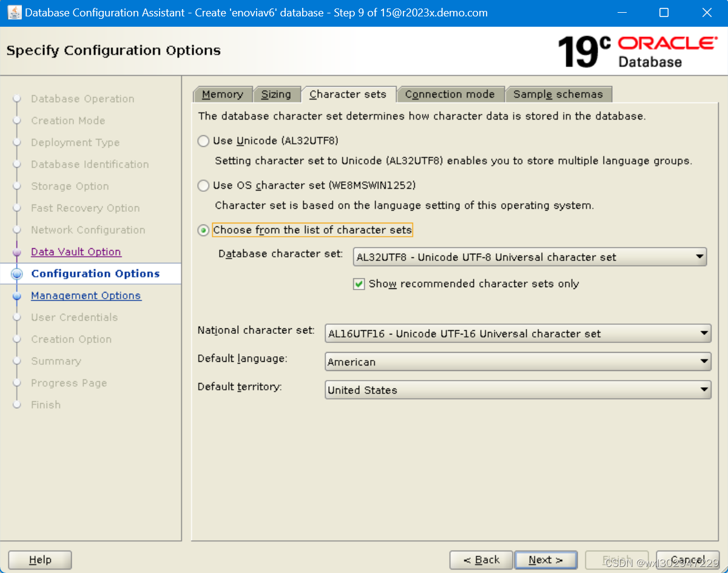Image resolution: width=728 pixels, height=573 pixels.
Task: Click the Finish step label in sidebar
Action: [x=46, y=405]
